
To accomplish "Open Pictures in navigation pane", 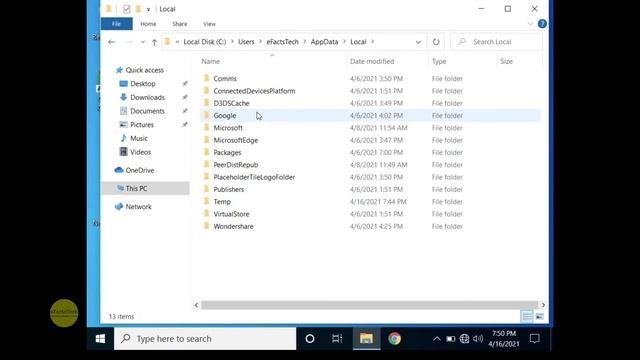I will (142, 125).
